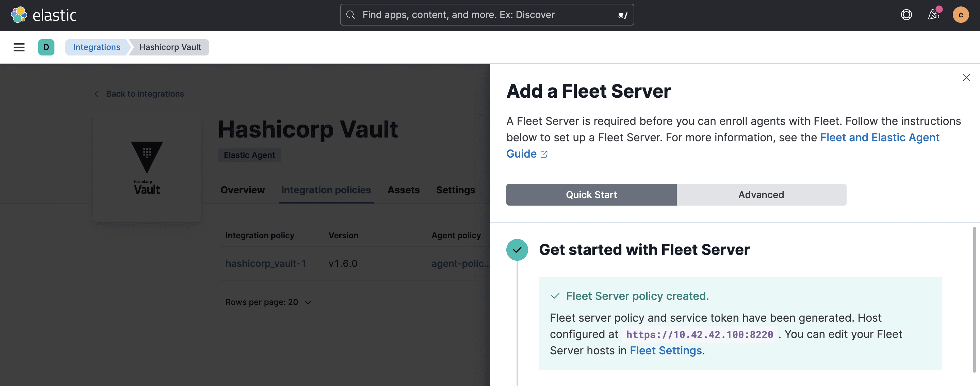Switch to the Overview tab
980x386 pixels.
242,190
